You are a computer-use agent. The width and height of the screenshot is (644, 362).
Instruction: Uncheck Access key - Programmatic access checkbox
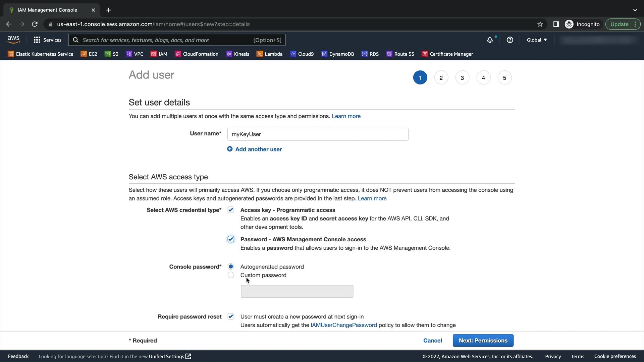[231, 210]
